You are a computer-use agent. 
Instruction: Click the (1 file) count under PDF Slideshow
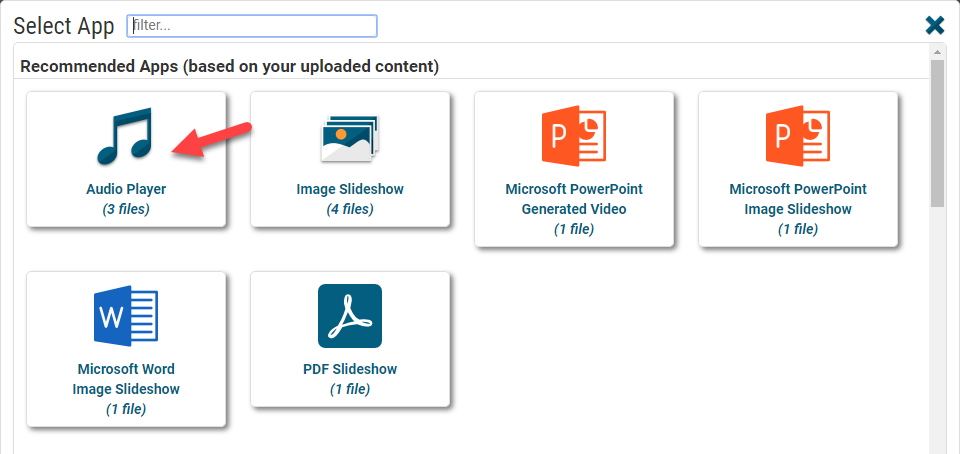pyautogui.click(x=350, y=389)
